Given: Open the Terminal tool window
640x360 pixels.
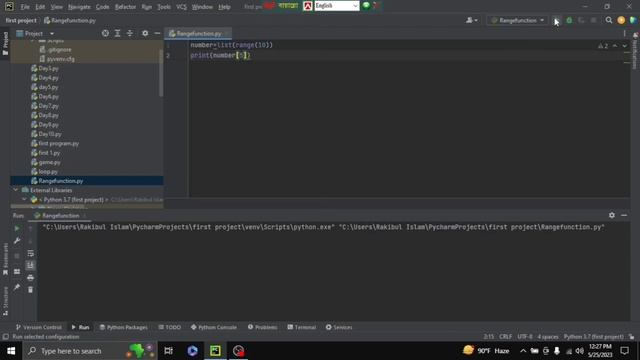Looking at the screenshot, I should tap(302, 327).
